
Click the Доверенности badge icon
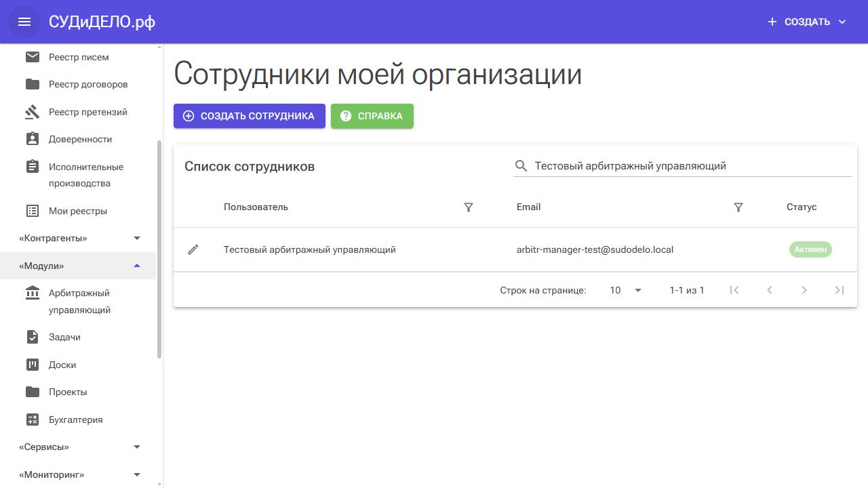[x=32, y=139]
